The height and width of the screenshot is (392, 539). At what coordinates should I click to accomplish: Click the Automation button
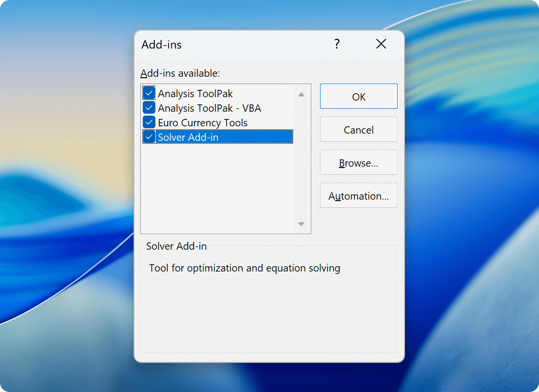coord(358,195)
